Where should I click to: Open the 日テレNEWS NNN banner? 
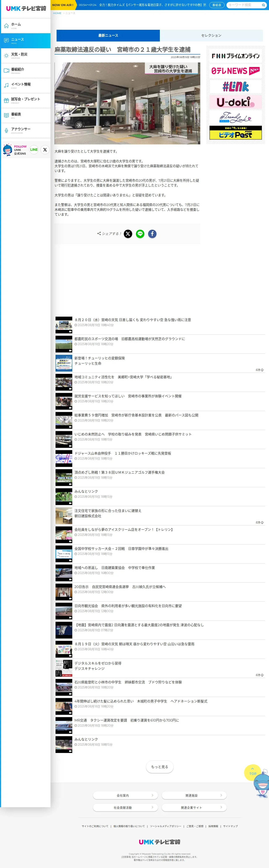[235, 71]
